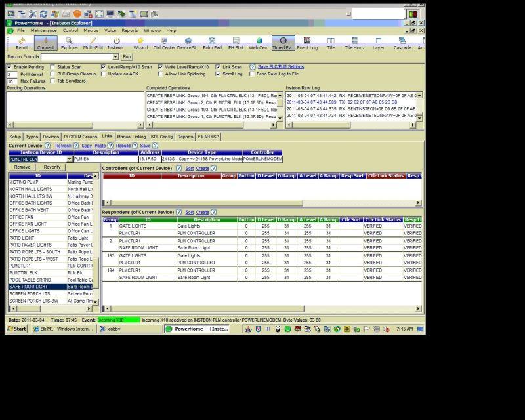Click the orange circle icon in top toolbar

77,14
